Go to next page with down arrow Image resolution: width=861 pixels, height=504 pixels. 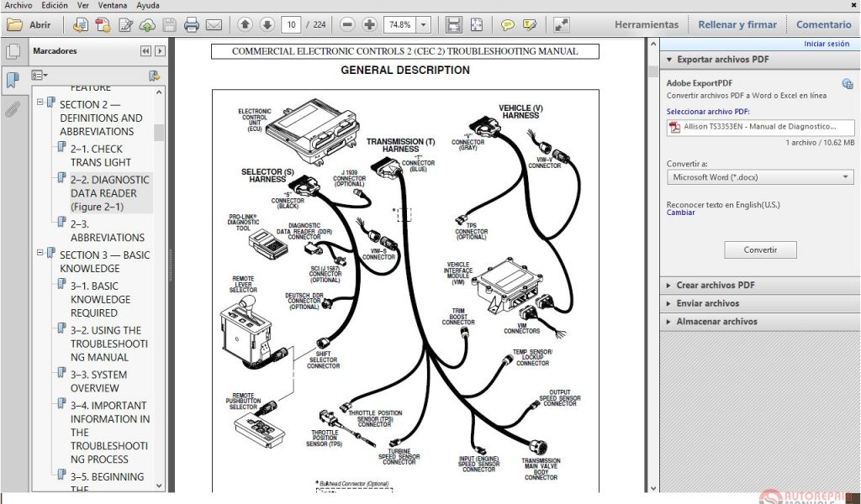pyautogui.click(x=267, y=25)
